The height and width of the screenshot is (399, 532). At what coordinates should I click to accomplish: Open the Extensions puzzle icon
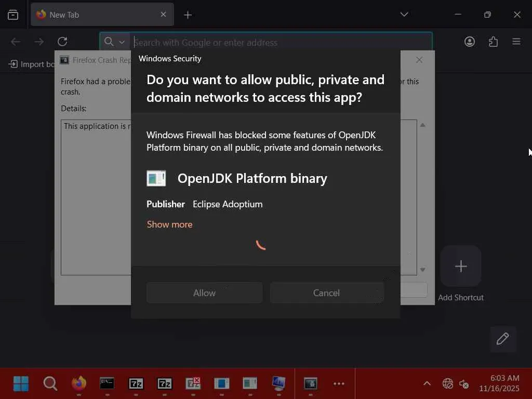tap(493, 42)
